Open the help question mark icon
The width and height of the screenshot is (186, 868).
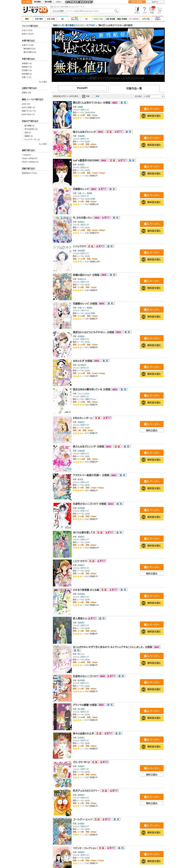(x=144, y=10)
